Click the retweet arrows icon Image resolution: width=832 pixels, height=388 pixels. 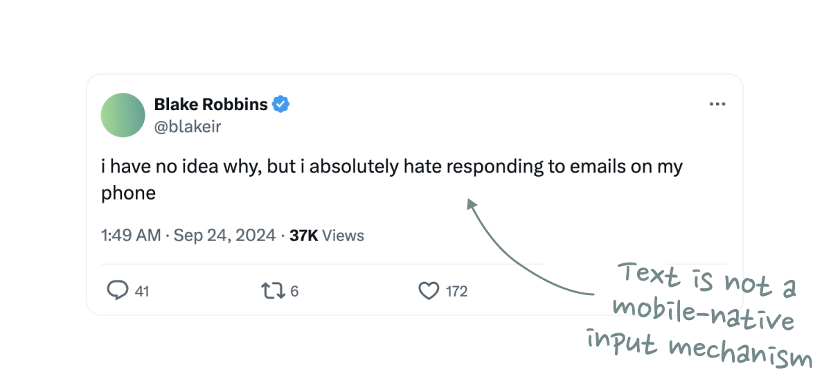pos(273,291)
